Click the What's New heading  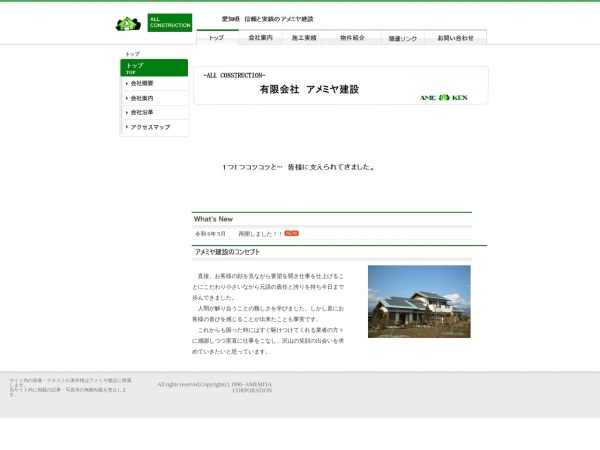pos(213,219)
